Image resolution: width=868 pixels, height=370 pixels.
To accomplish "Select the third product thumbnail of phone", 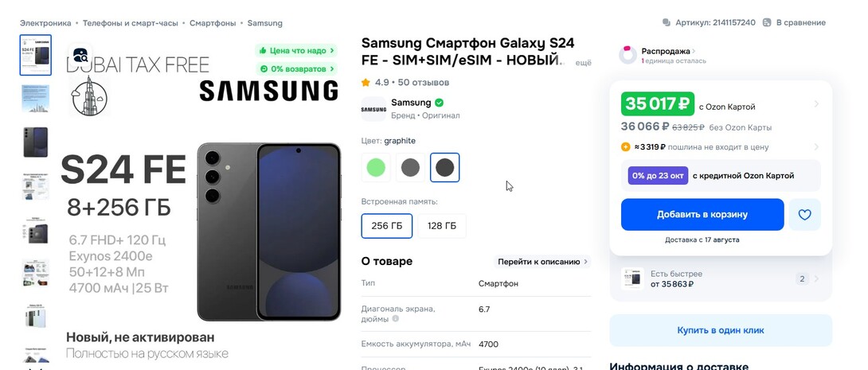I will click(x=35, y=142).
